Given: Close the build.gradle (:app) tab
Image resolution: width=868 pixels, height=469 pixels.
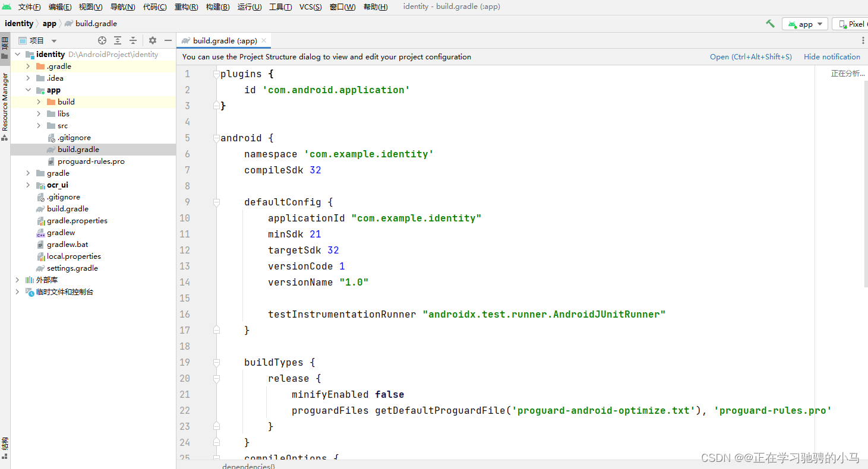Looking at the screenshot, I should pyautogui.click(x=264, y=40).
